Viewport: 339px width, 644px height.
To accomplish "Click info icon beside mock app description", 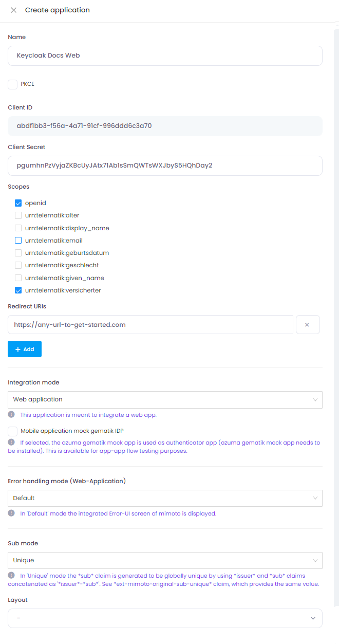I will [x=11, y=442].
